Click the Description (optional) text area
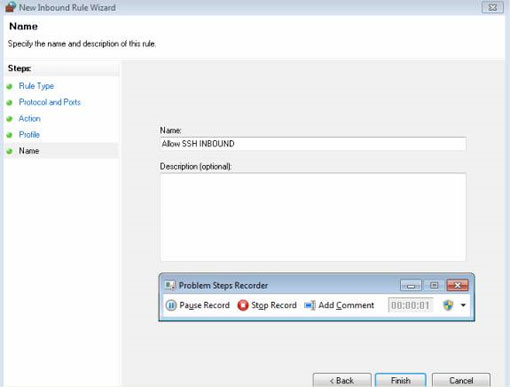 (313, 217)
